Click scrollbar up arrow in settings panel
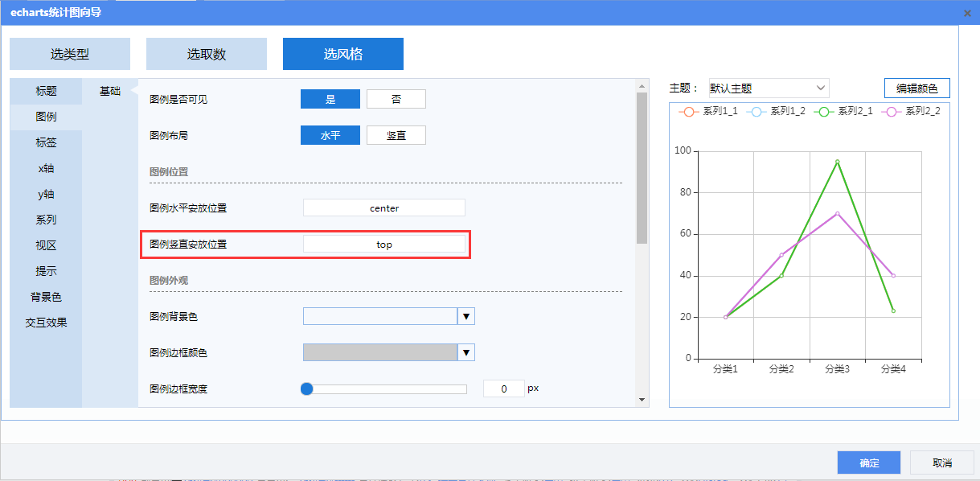Image resolution: width=980 pixels, height=481 pixels. [x=642, y=86]
